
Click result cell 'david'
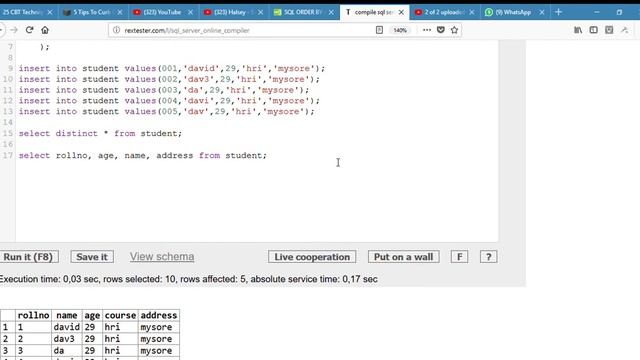67,327
